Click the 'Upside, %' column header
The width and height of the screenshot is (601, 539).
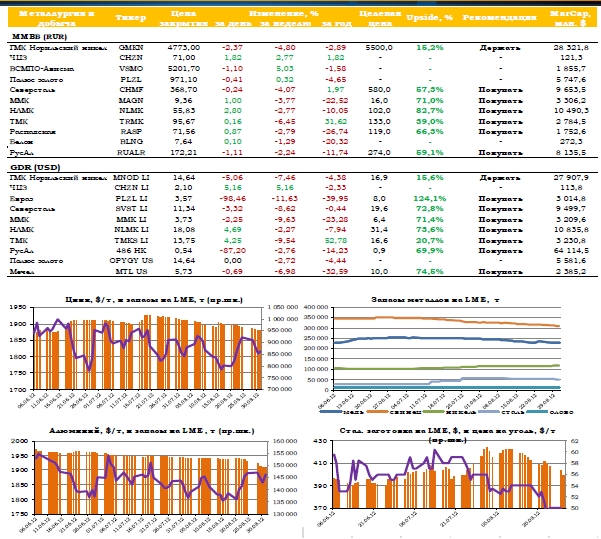click(429, 18)
